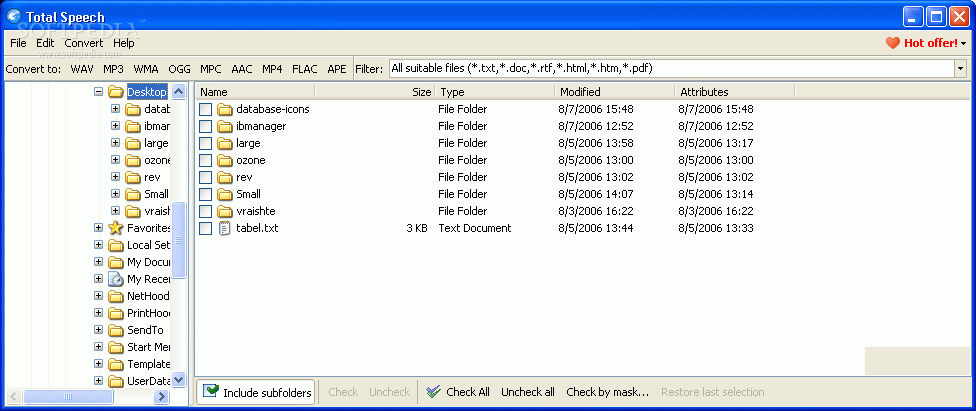Click the large folder icon in file list
Image resolution: width=976 pixels, height=411 pixels.
(225, 143)
